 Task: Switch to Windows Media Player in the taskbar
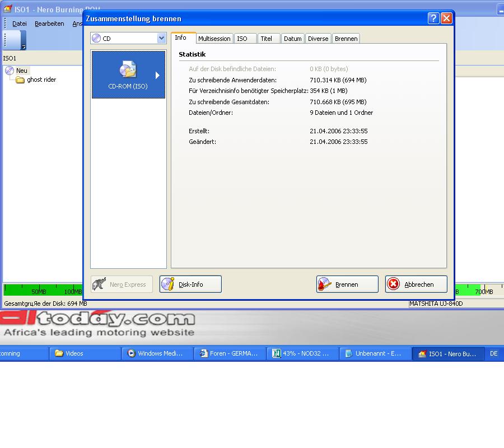tap(157, 353)
